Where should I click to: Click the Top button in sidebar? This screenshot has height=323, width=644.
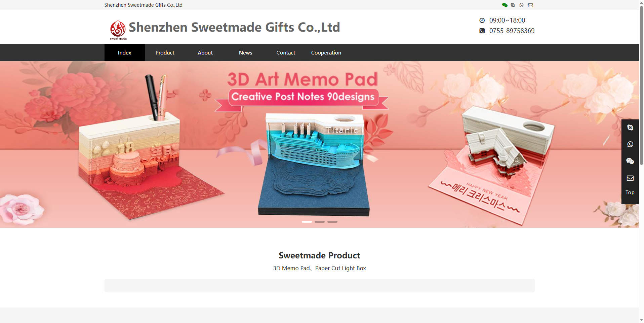(x=630, y=192)
